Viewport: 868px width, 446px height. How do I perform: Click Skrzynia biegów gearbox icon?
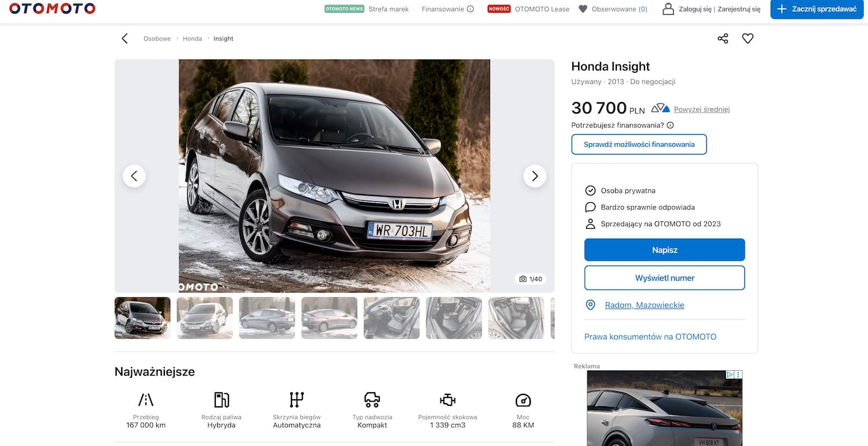pos(297,400)
